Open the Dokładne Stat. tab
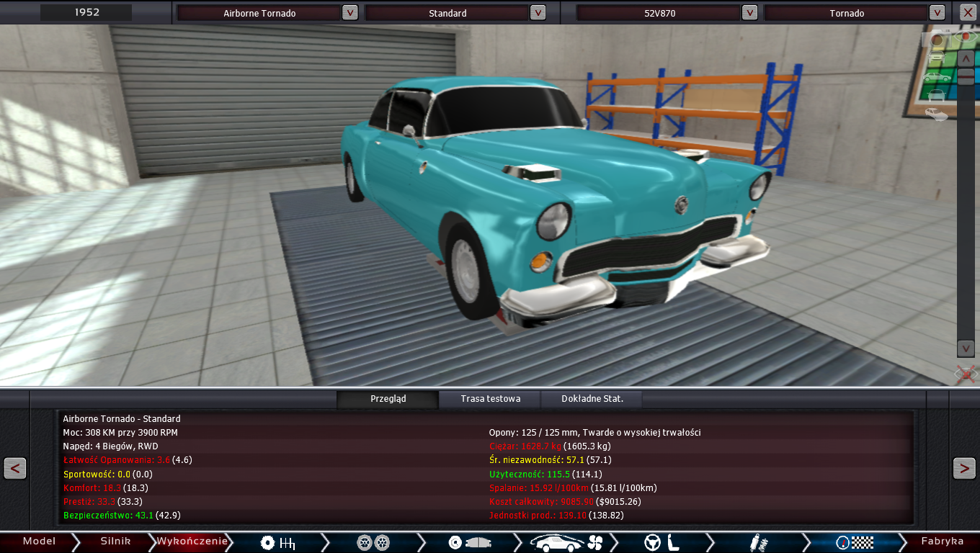Viewport: 980px width, 553px height. pos(592,399)
